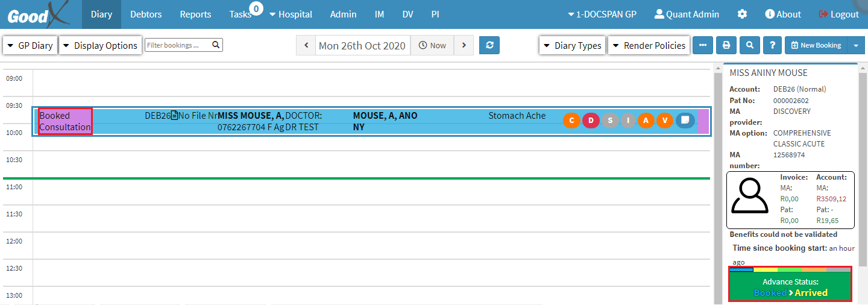Open the Display Options dropdown
This screenshot has width=868, height=305.
pyautogui.click(x=100, y=45)
